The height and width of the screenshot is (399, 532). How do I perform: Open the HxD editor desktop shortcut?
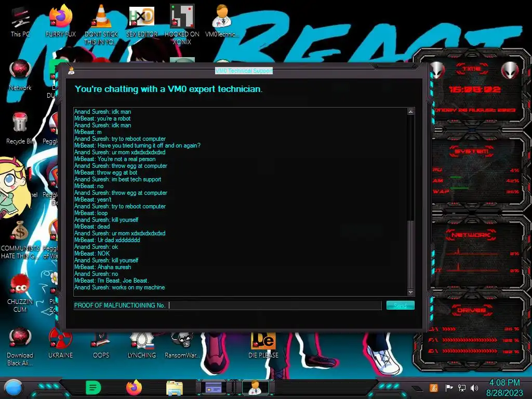(142, 21)
